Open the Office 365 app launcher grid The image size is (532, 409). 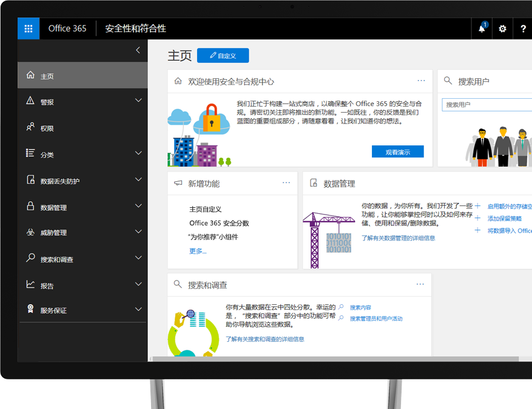coord(29,28)
